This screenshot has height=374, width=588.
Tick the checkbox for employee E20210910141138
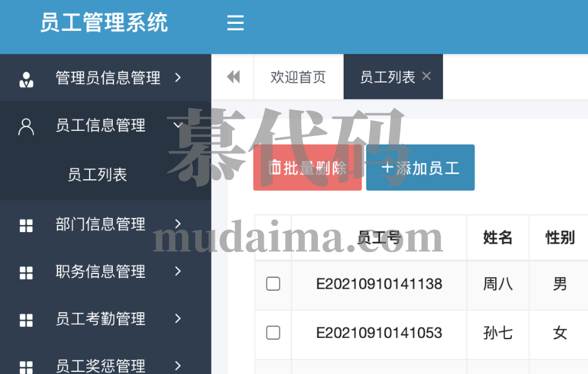(273, 284)
